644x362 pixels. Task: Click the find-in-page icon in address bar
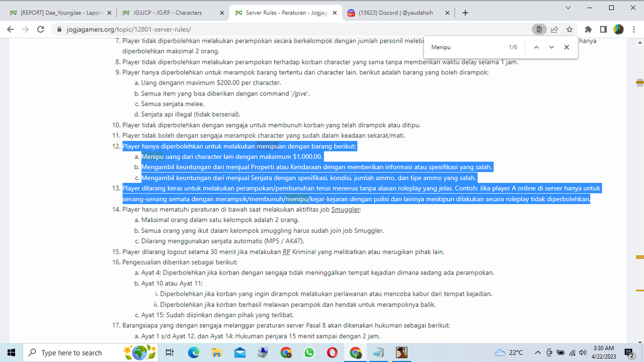539,30
